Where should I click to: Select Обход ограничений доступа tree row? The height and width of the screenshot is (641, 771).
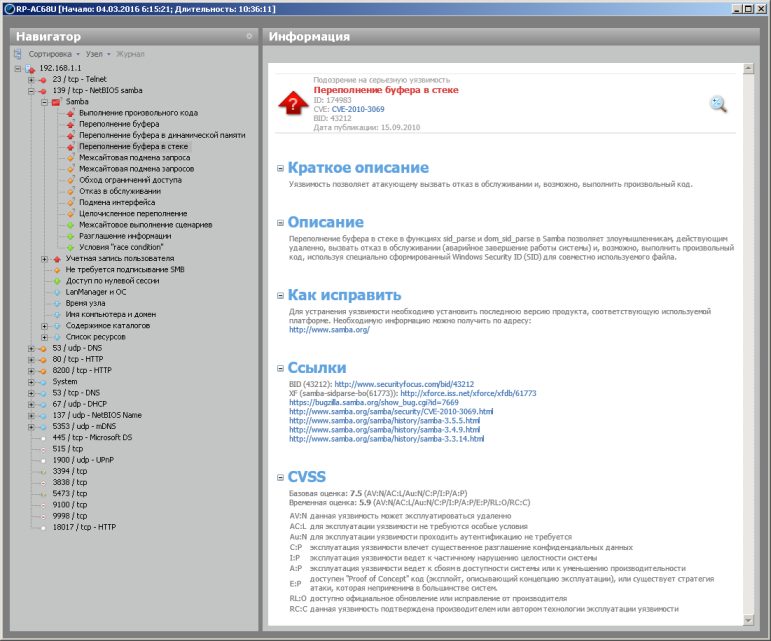(x=130, y=180)
